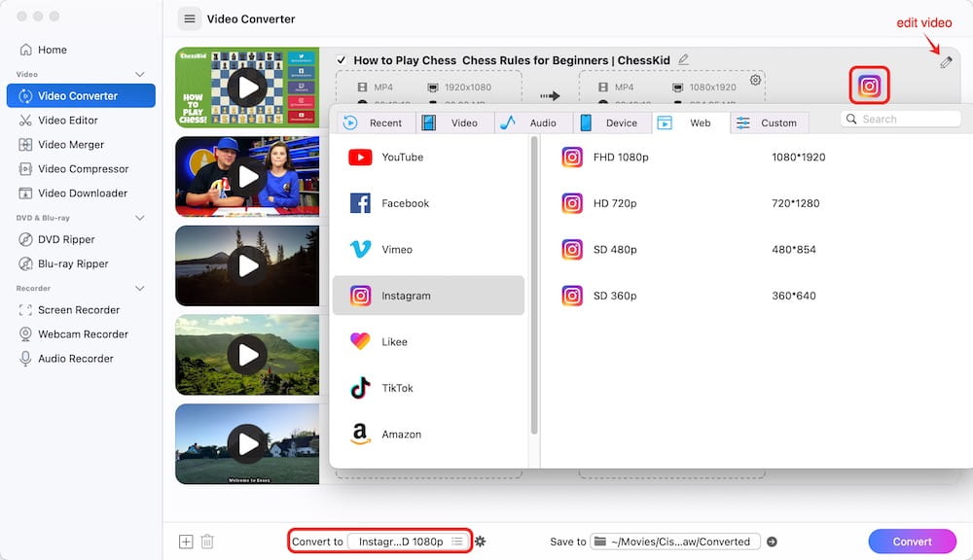The height and width of the screenshot is (560, 973).
Task: Collapse the DVD & Blu-ray section
Action: (139, 218)
